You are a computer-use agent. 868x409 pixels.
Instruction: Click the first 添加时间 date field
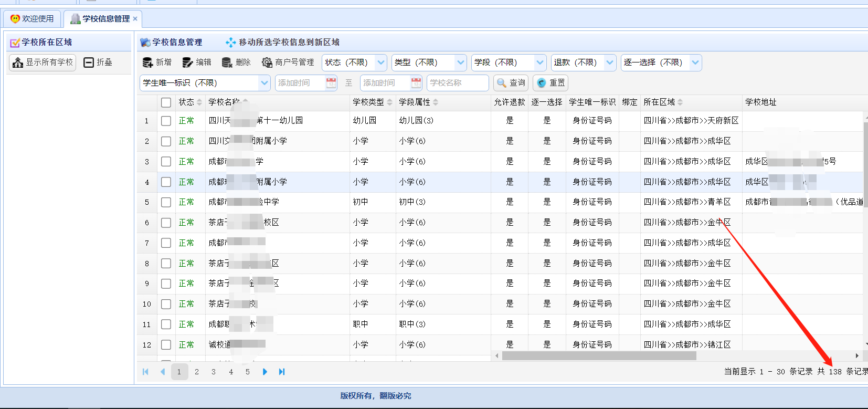coord(301,83)
